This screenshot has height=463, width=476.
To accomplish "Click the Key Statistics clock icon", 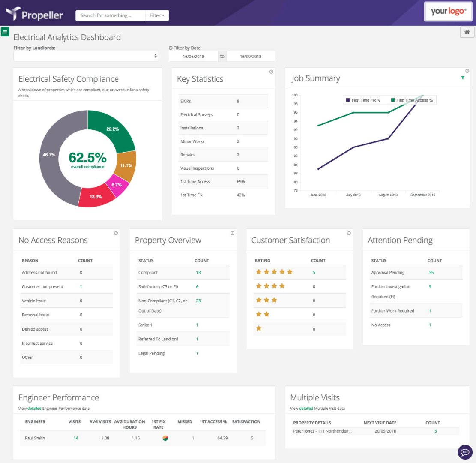I will click(271, 72).
